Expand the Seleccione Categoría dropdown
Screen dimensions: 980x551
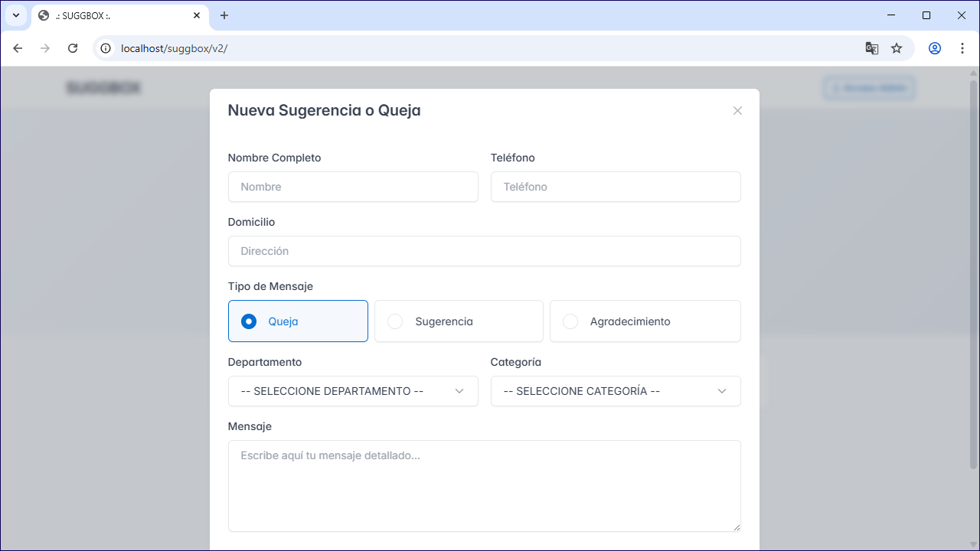(616, 391)
